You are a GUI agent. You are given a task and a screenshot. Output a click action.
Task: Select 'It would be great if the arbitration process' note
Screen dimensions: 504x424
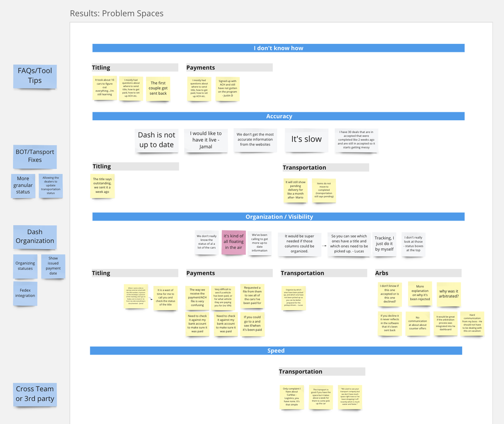pyautogui.click(x=446, y=323)
